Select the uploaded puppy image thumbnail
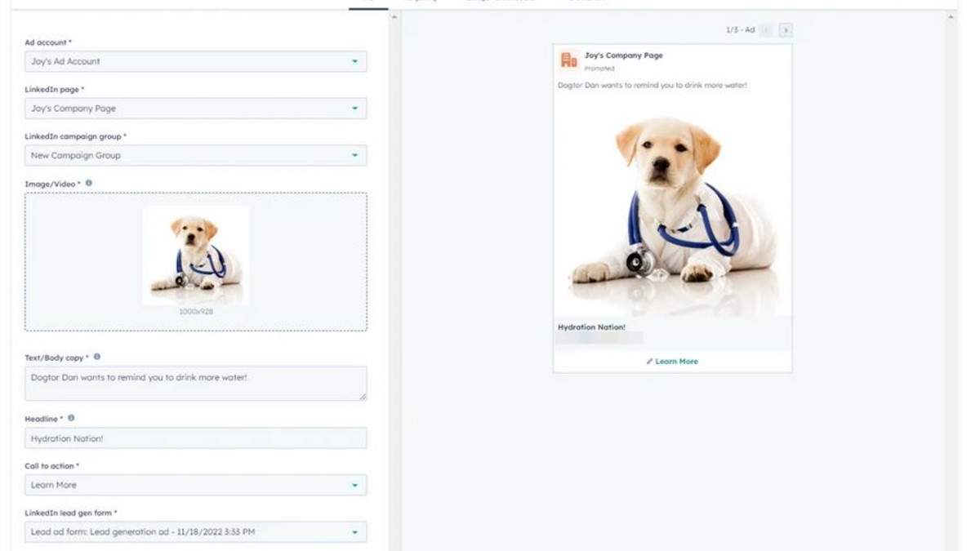Image resolution: width=980 pixels, height=551 pixels. [196, 256]
